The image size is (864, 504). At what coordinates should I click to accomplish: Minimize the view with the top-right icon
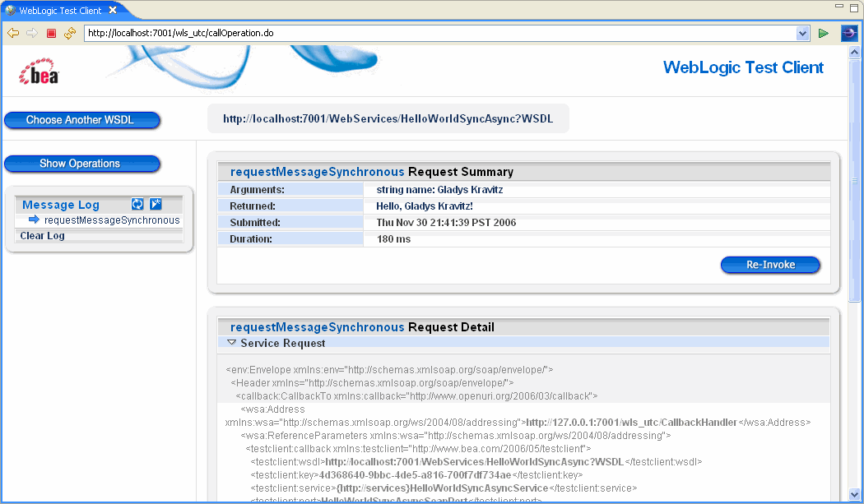click(x=839, y=6)
